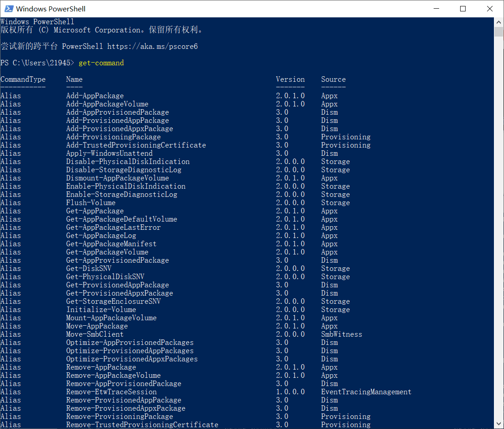
Task: Click Add-ProvisionedAppPackage entry
Action: pos(117,121)
